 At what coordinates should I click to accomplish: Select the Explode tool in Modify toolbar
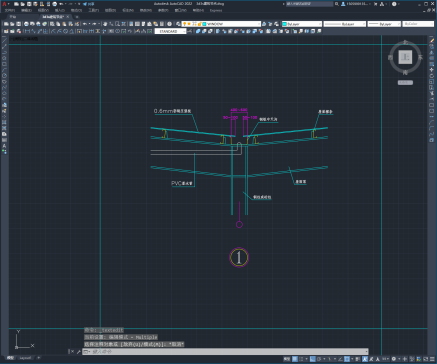[x=431, y=140]
